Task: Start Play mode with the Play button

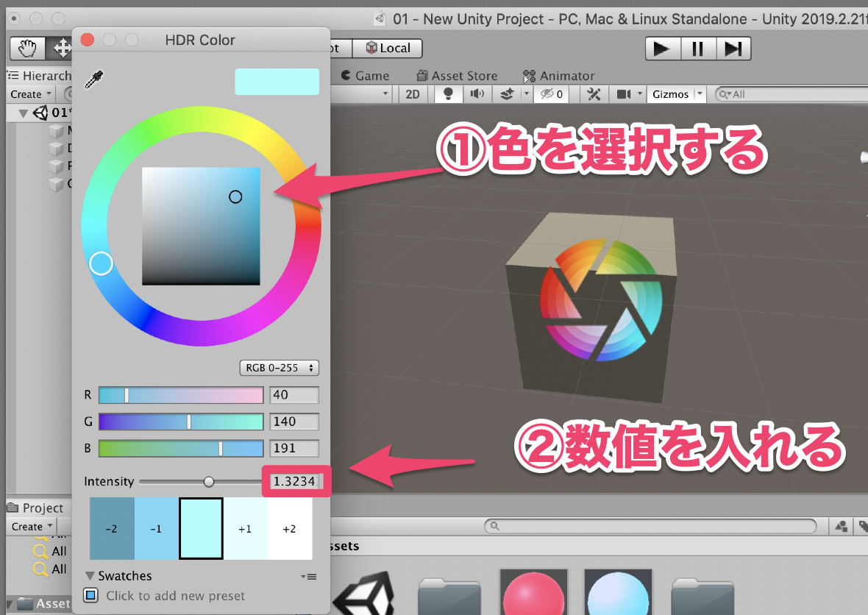Action: pyautogui.click(x=662, y=49)
